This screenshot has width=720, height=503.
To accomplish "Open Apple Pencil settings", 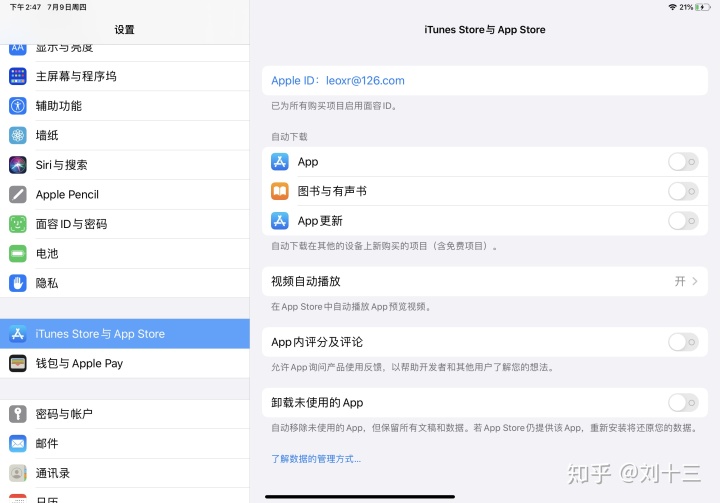I will (125, 194).
